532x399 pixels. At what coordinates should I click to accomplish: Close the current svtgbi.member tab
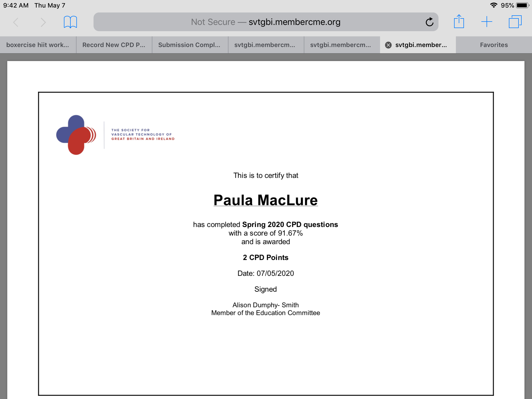click(388, 45)
